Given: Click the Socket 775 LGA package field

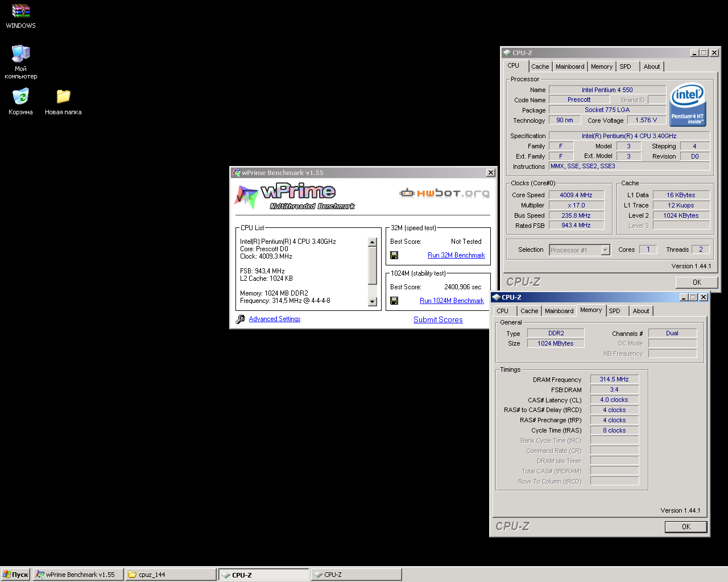Looking at the screenshot, I should point(607,110).
